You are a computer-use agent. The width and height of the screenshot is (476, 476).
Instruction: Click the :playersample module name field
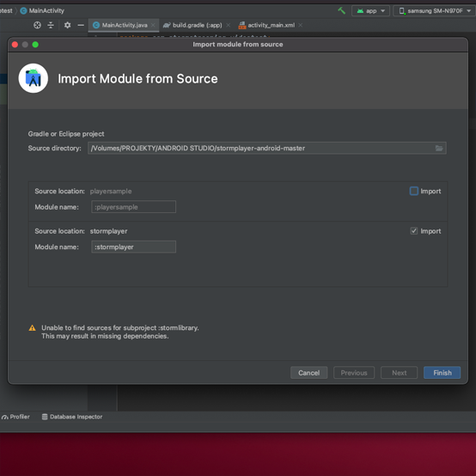(133, 207)
